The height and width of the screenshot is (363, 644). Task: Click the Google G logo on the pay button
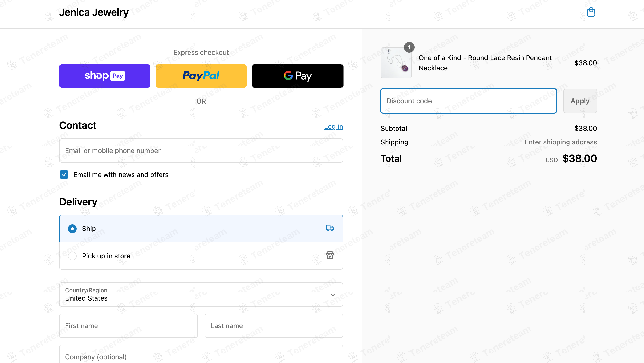pos(288,76)
